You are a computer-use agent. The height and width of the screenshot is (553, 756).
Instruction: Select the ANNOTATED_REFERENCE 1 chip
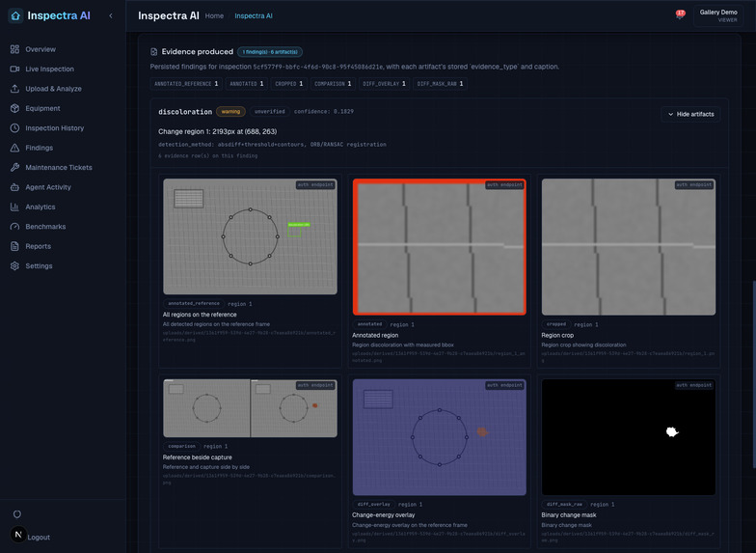[x=186, y=84]
